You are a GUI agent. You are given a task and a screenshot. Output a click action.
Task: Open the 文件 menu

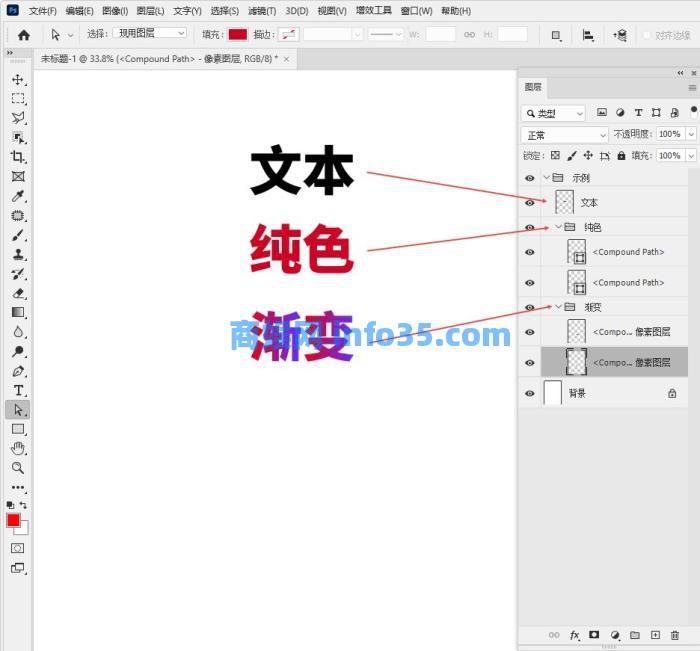[42, 11]
